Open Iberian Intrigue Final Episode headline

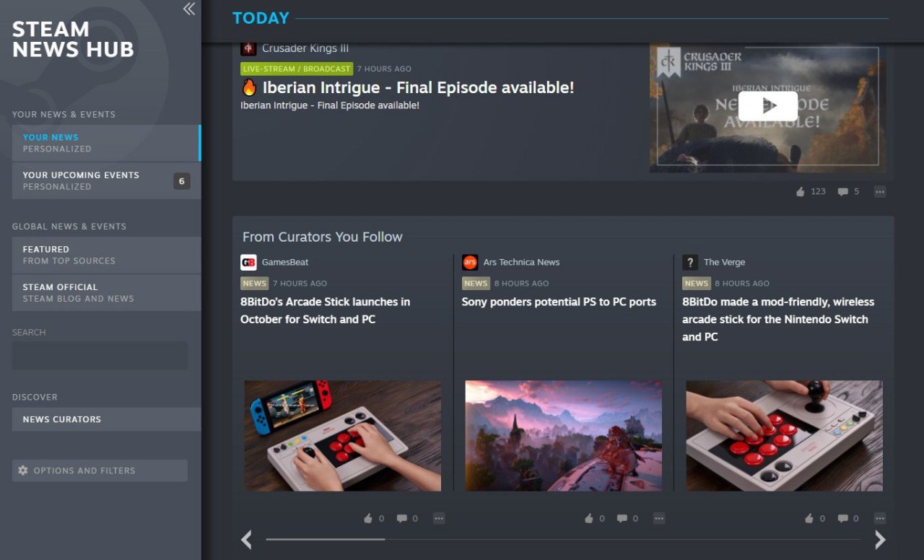click(x=418, y=88)
